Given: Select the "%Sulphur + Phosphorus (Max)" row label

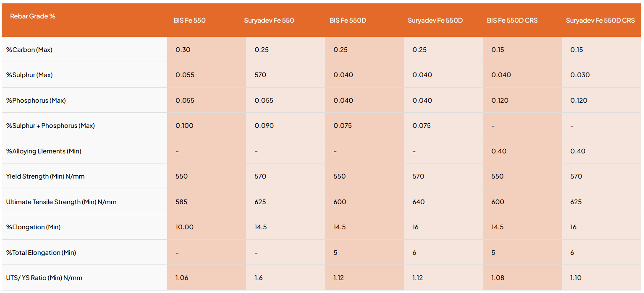Looking at the screenshot, I should (x=50, y=126).
